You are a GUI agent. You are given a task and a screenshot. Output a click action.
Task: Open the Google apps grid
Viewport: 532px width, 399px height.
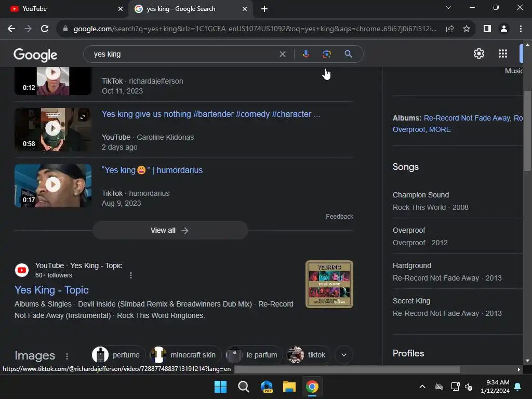(x=503, y=54)
